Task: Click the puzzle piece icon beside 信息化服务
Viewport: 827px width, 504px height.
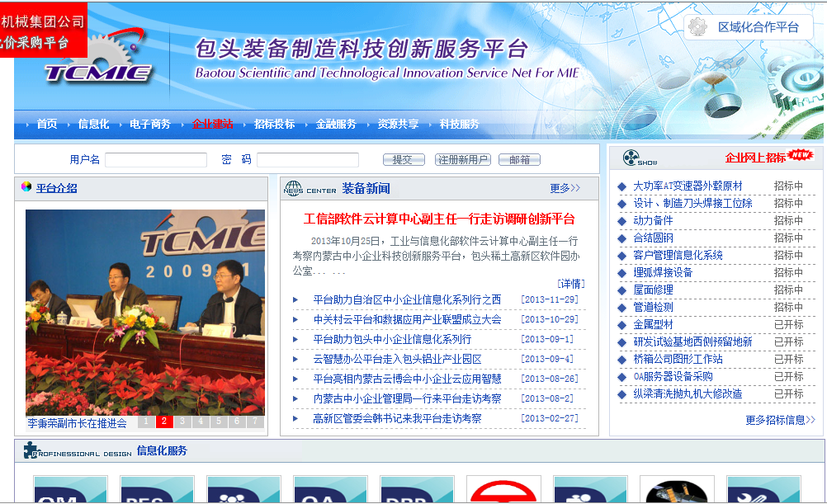Action: pyautogui.click(x=32, y=450)
